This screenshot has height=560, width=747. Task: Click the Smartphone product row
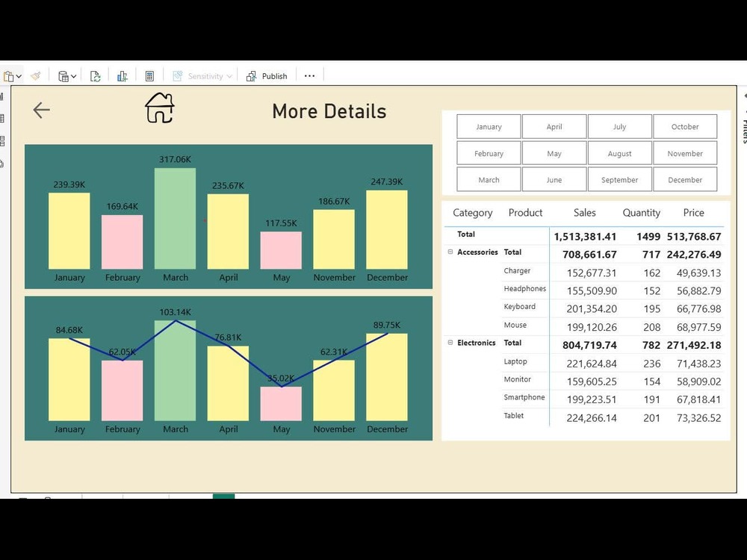coord(613,399)
